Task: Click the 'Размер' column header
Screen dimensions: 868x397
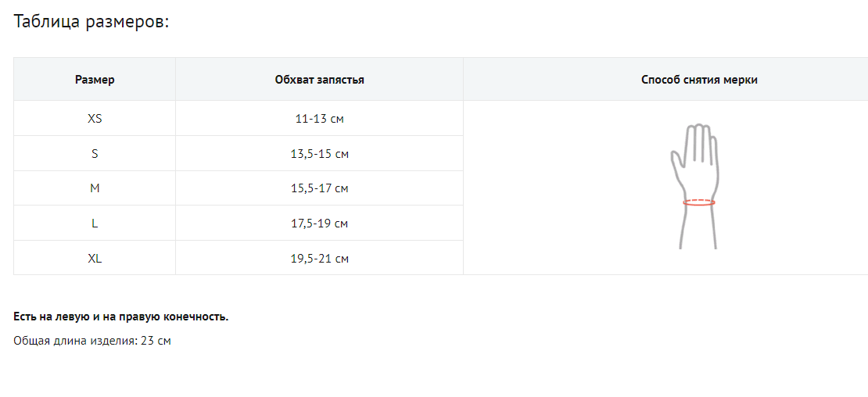Action: click(95, 79)
